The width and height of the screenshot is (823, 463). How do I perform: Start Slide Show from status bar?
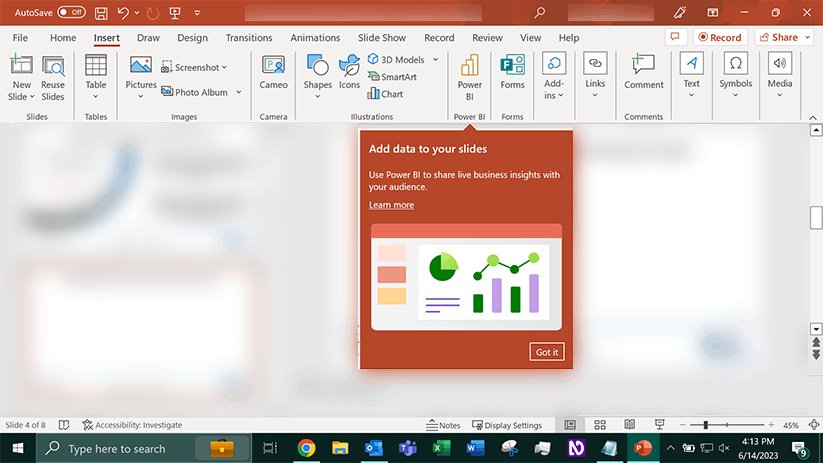click(x=660, y=425)
